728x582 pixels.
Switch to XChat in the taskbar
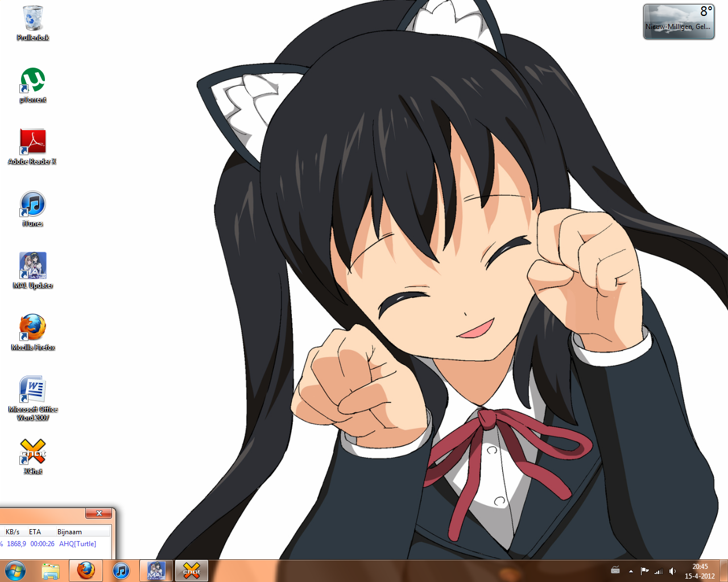point(192,571)
